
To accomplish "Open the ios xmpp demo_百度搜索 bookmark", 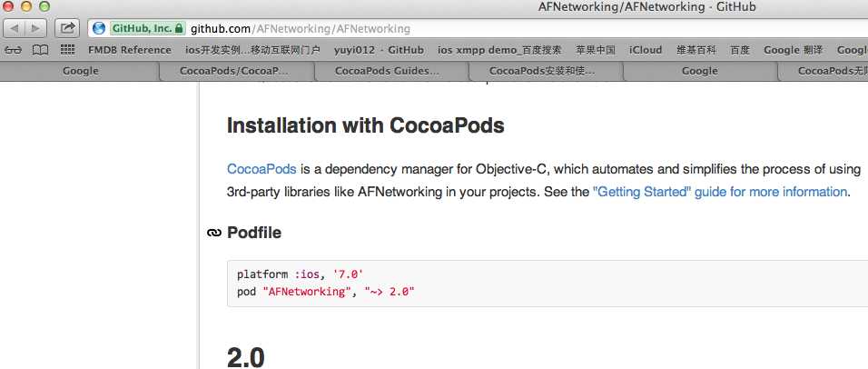I will point(499,50).
